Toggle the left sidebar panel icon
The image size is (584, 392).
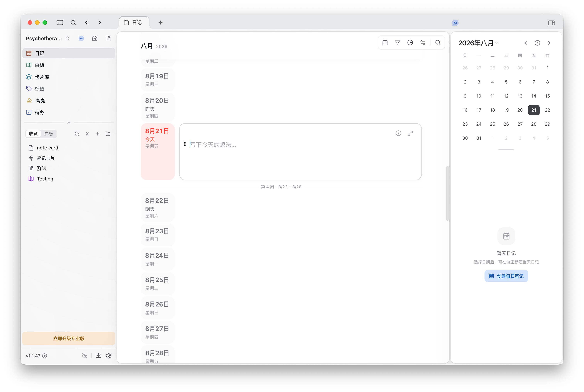(x=60, y=23)
